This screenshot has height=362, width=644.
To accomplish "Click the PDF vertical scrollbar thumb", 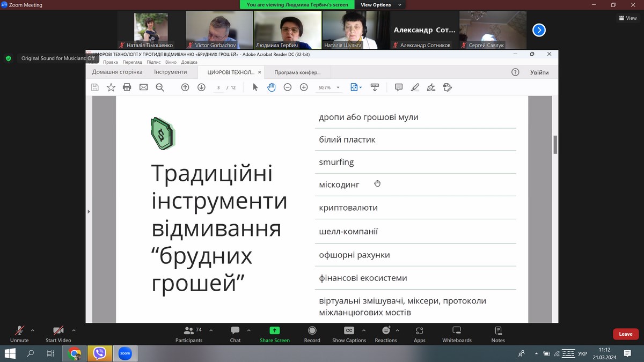I will click(555, 145).
